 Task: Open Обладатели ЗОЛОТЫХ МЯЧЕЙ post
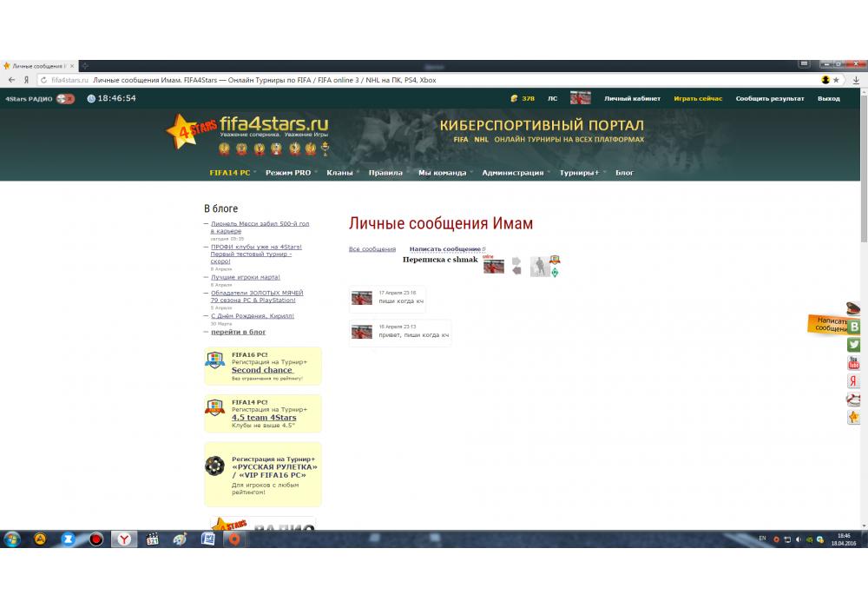pyautogui.click(x=257, y=296)
